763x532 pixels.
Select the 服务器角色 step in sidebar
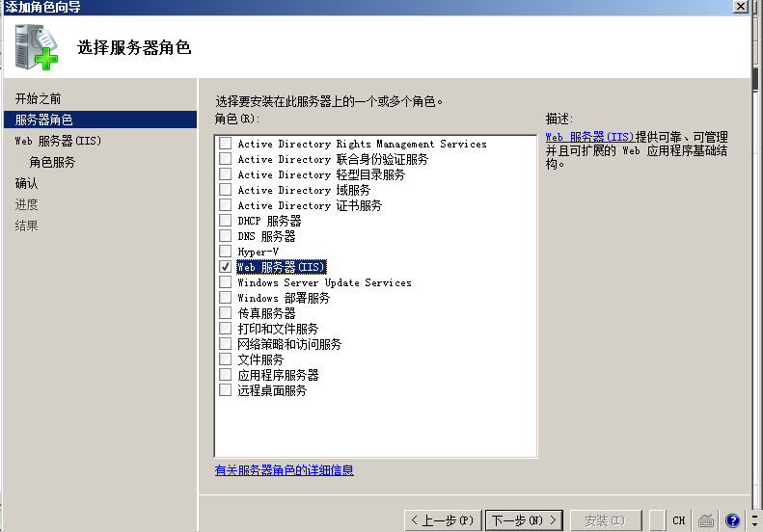99,120
